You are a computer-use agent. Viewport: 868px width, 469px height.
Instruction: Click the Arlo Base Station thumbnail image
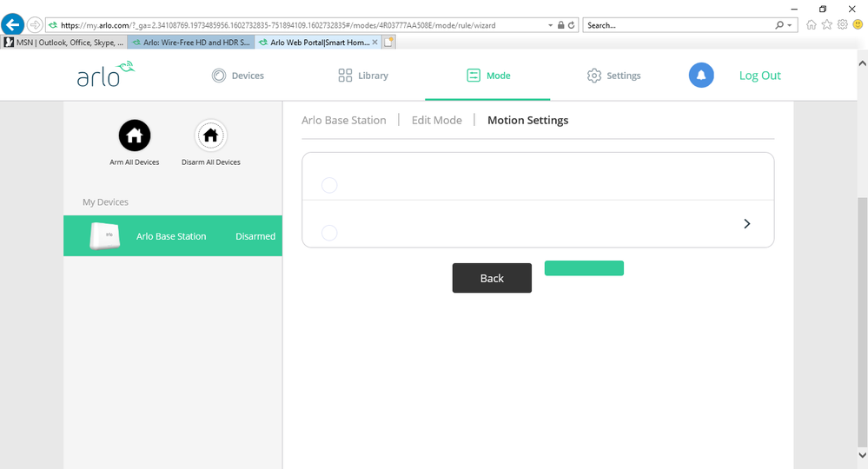coord(105,236)
